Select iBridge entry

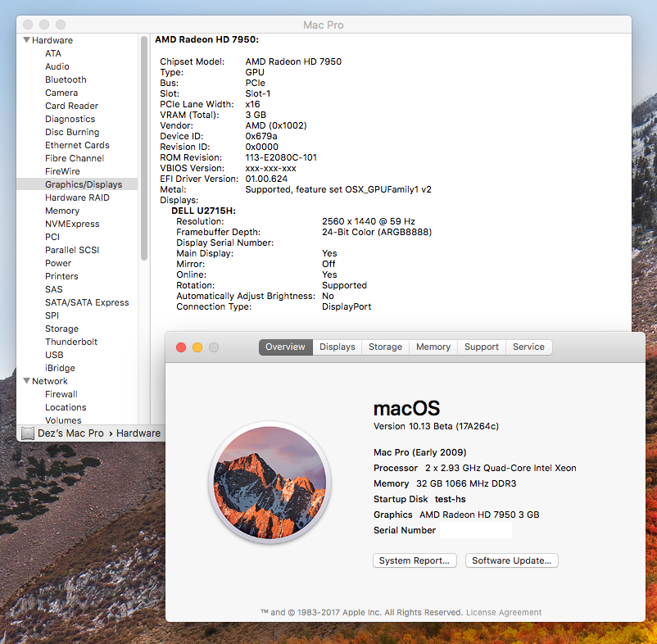click(x=60, y=368)
